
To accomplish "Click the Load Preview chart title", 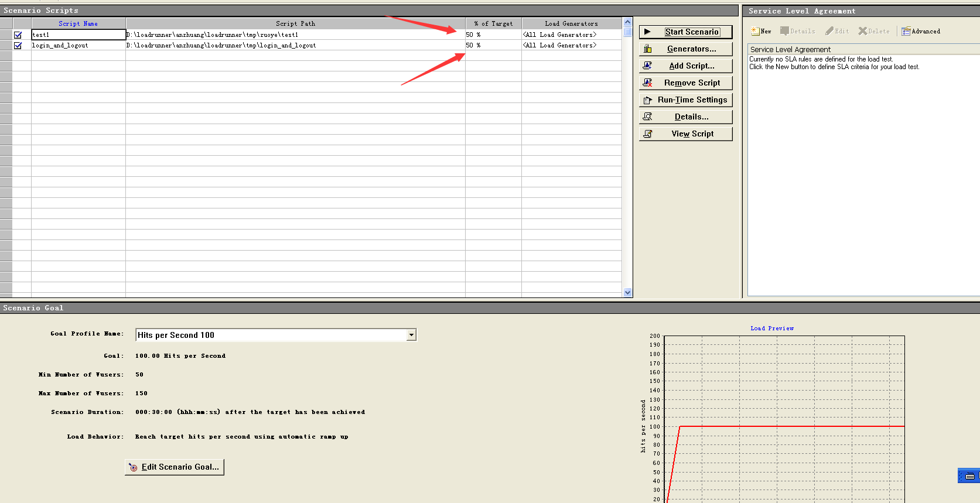I will coord(772,329).
